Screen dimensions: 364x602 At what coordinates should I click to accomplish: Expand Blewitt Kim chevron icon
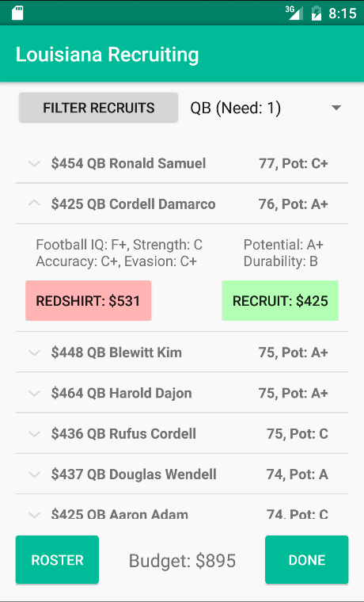click(35, 352)
